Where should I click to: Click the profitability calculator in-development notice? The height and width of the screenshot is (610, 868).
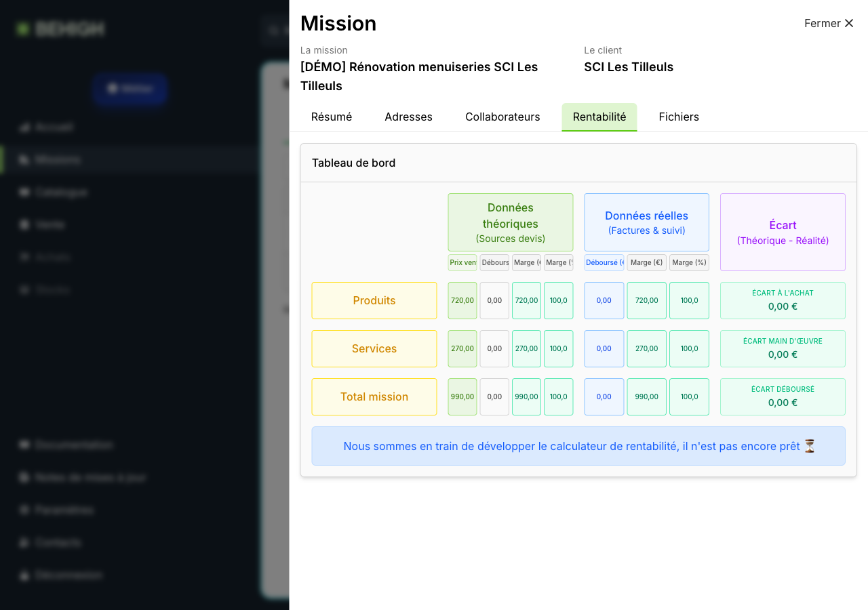tap(578, 446)
